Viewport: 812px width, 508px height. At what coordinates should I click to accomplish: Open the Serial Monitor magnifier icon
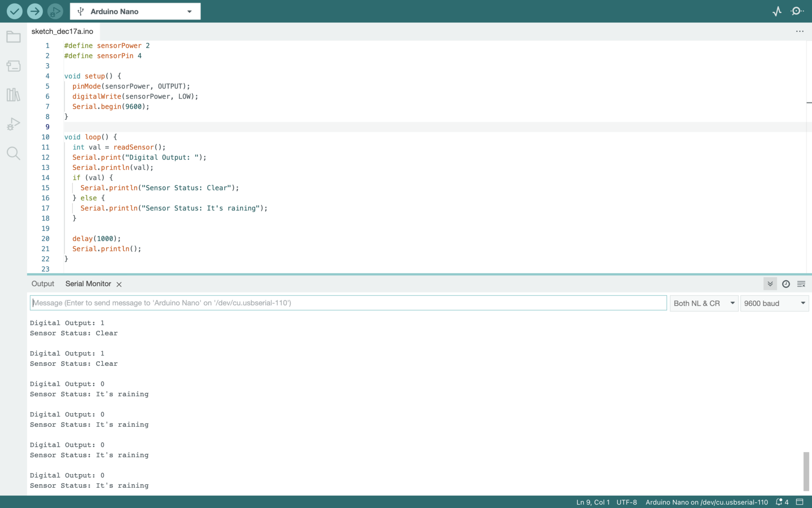[797, 11]
